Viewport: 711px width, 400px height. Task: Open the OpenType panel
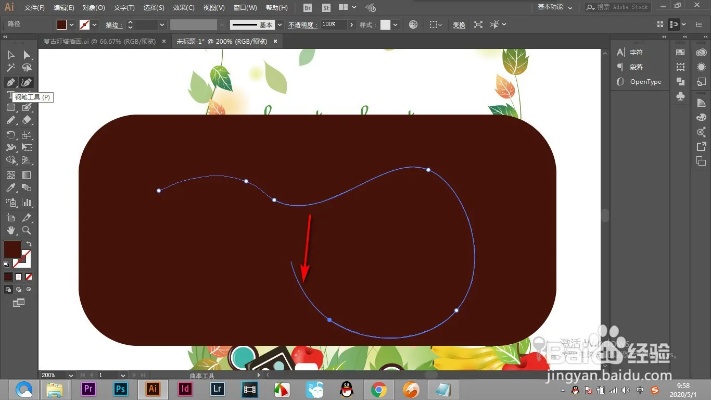tap(639, 82)
